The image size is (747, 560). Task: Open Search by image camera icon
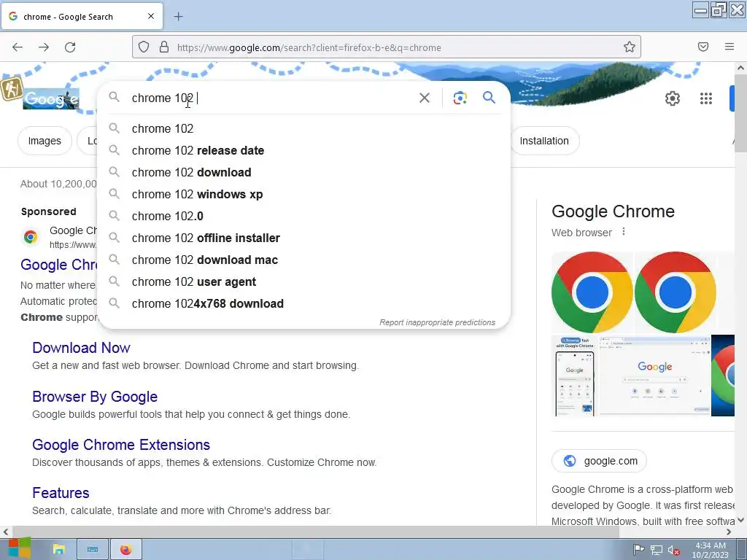coord(460,98)
